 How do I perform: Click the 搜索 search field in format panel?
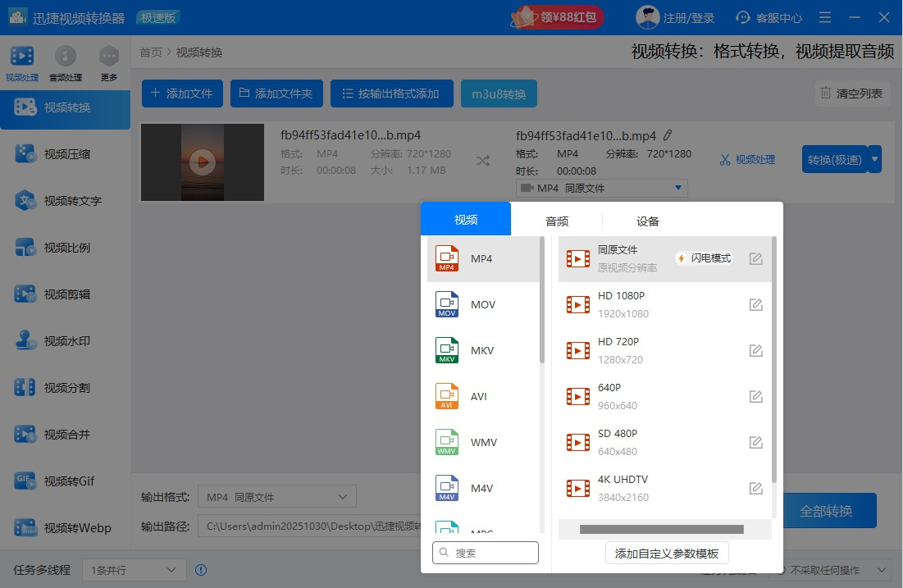[485, 553]
